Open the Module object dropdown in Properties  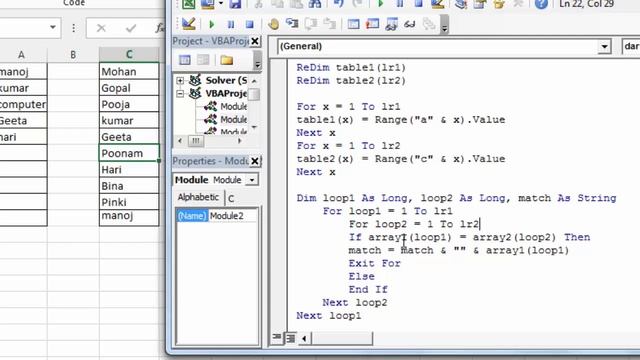coord(252,180)
